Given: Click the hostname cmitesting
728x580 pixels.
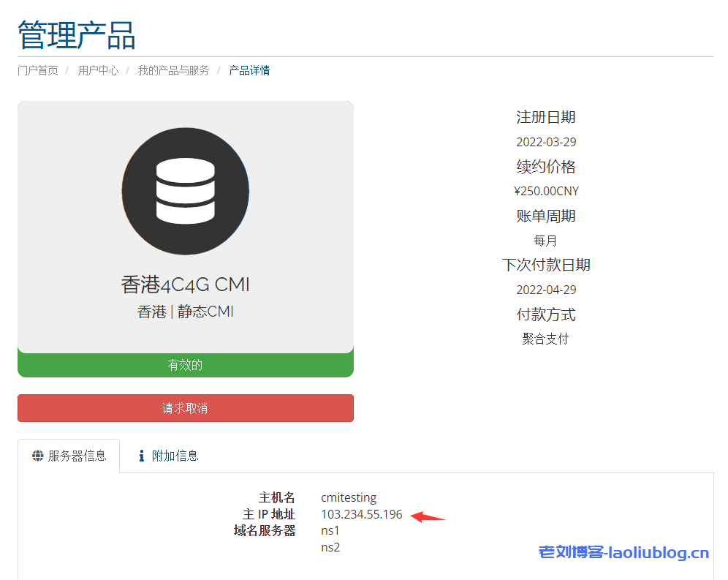Looking at the screenshot, I should click(x=349, y=497).
